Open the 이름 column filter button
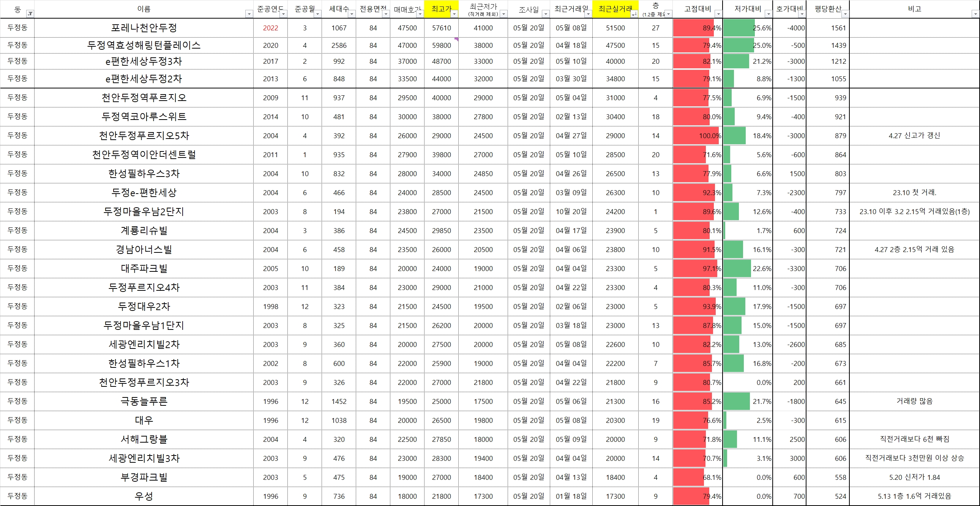The height and width of the screenshot is (506, 980). pyautogui.click(x=249, y=14)
